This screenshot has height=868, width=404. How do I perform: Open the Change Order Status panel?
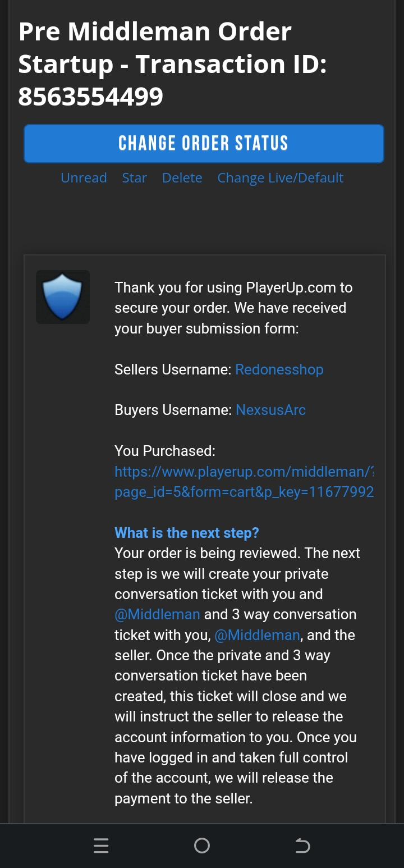click(x=203, y=144)
